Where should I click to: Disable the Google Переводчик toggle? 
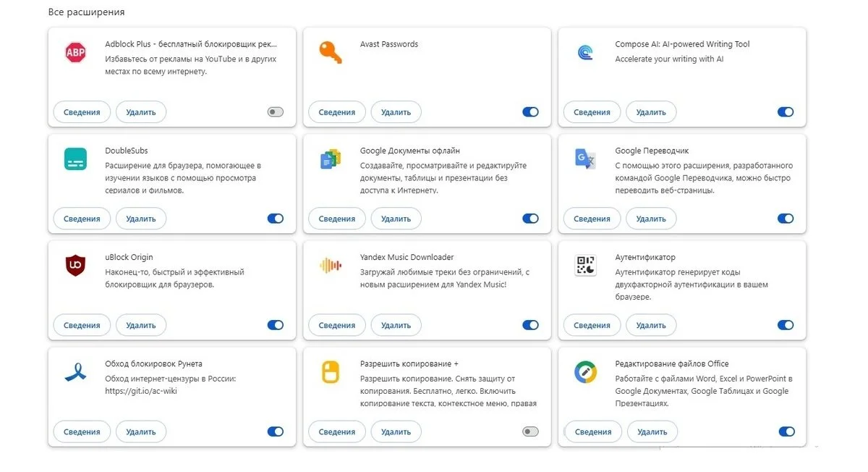786,219
